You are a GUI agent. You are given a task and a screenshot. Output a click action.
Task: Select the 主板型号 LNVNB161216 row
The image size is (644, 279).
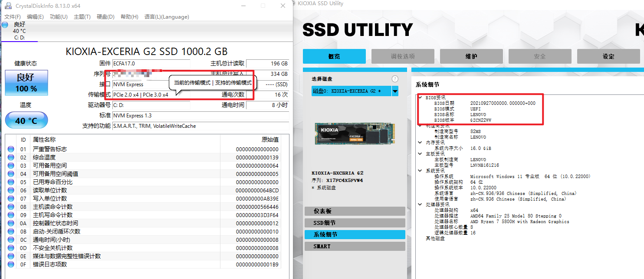[467, 165]
